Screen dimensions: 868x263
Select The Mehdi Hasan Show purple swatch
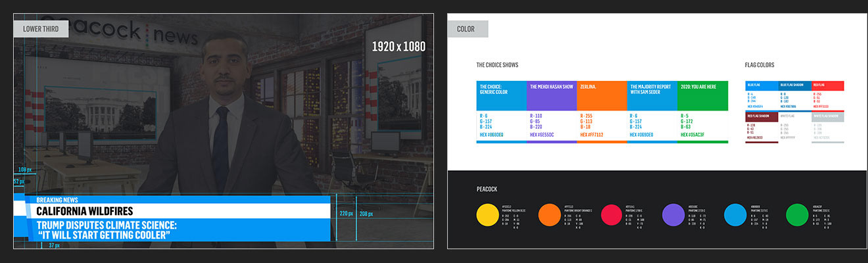pos(552,95)
